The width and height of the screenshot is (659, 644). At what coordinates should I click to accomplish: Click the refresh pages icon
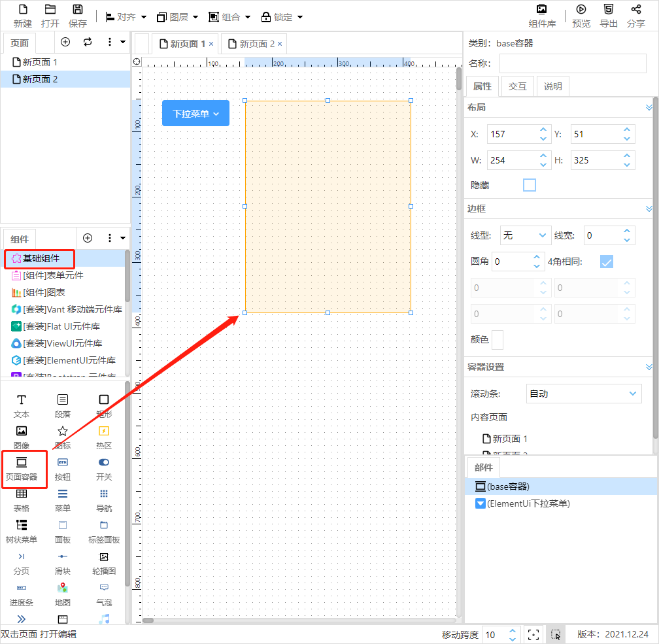88,42
